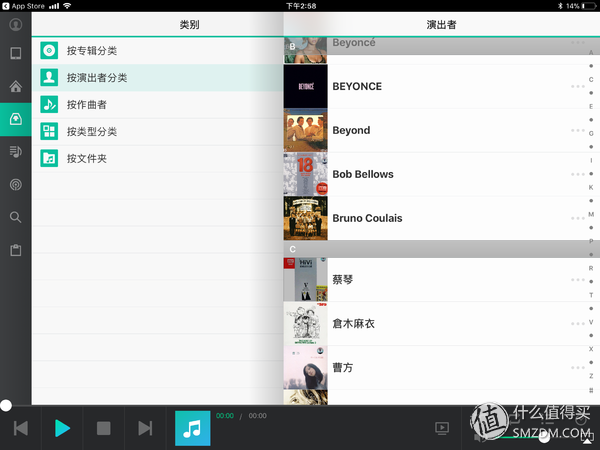Jump to letter C in index

pyautogui.click(x=591, y=80)
